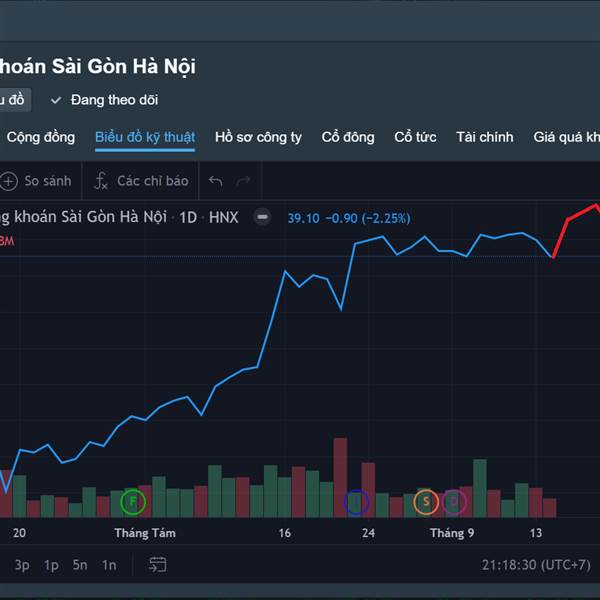Viewport: 600px width, 600px height.
Task: Click the 20 date axis label
Action: click(19, 533)
